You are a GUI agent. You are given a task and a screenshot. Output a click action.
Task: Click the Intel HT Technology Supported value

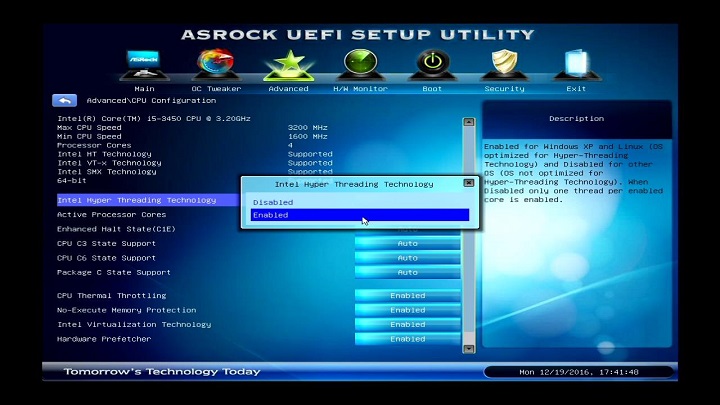click(310, 154)
